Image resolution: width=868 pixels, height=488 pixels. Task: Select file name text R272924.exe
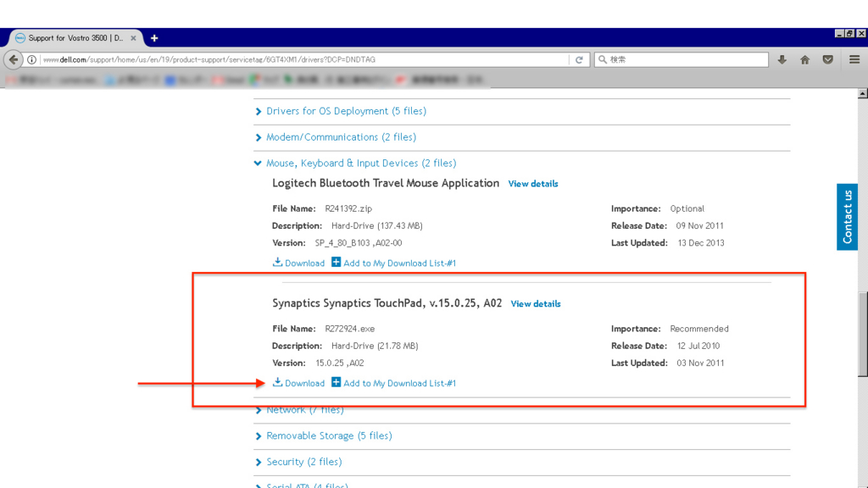click(350, 329)
